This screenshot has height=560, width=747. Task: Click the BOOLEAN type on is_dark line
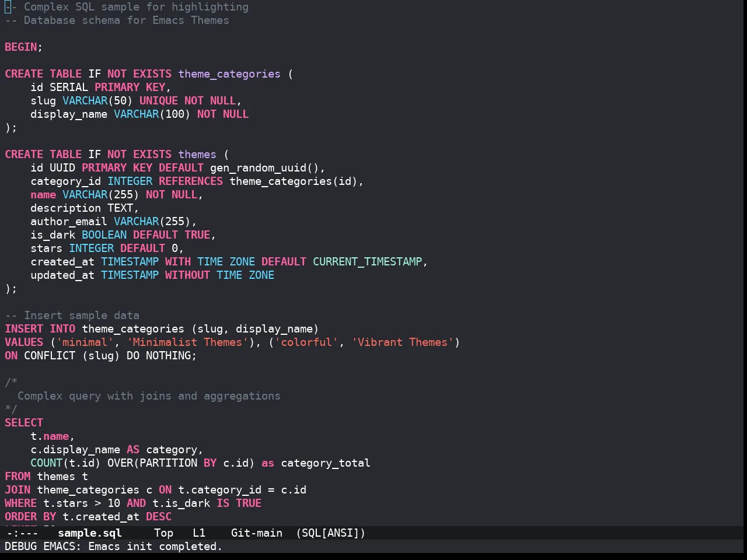[104, 235]
